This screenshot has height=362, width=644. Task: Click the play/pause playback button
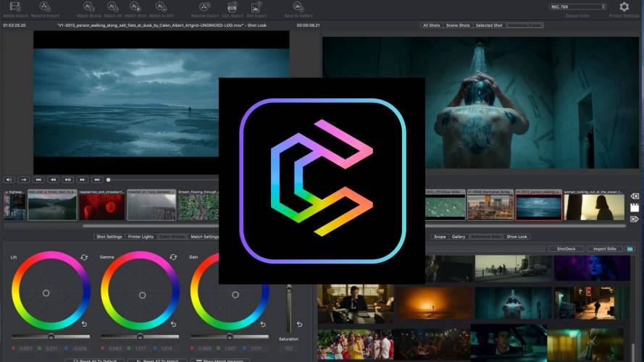(x=68, y=180)
